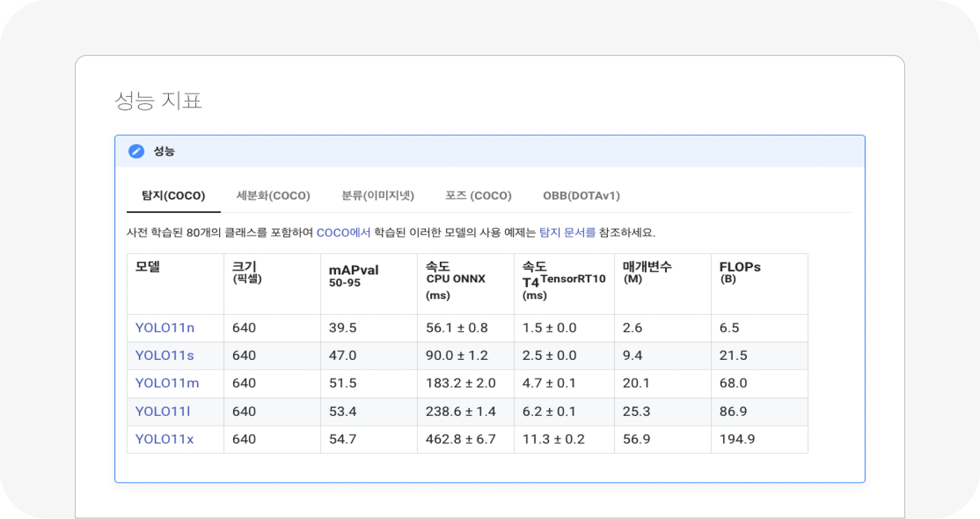Click the 21.5 FLOPs value

coord(733,355)
